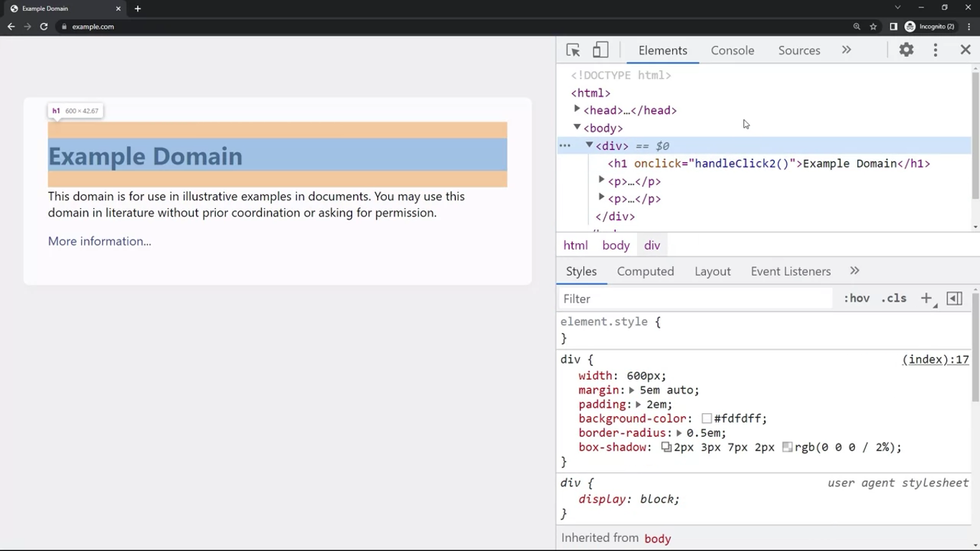980x551 pixels.
Task: Open the Computed styles tab
Action: coord(645,271)
